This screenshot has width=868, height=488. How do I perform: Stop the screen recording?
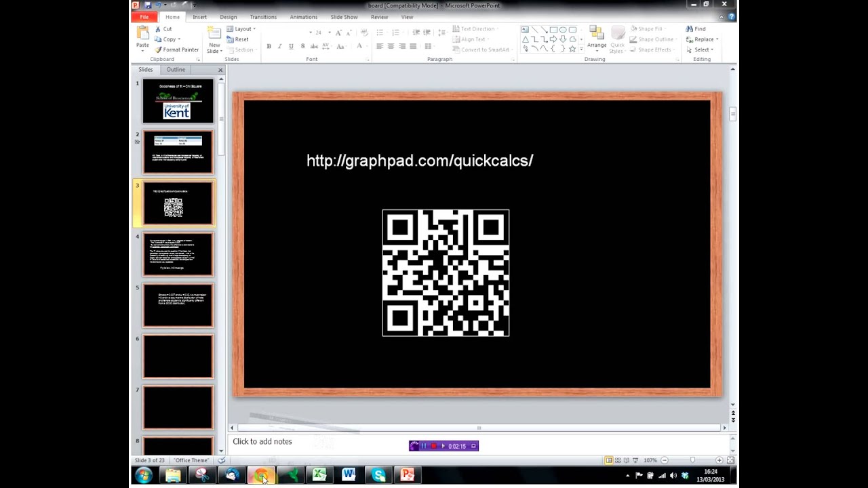tap(434, 446)
